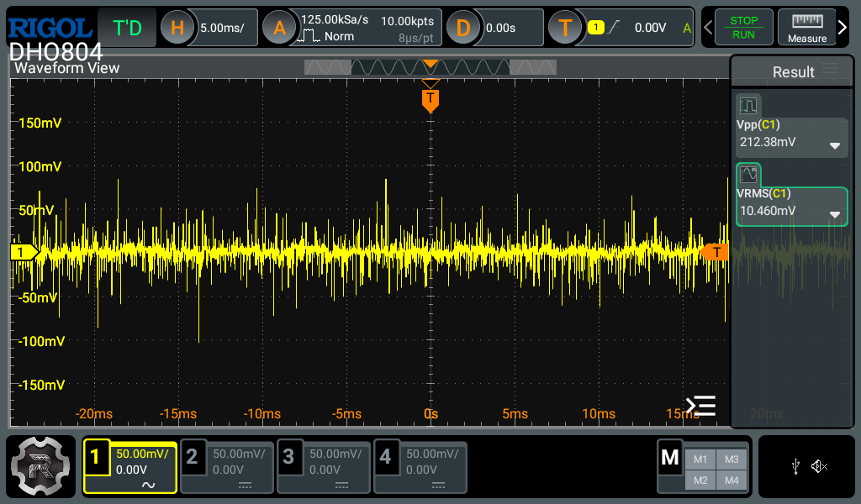
Task: Open the waveform view list menu icon
Action: click(700, 406)
